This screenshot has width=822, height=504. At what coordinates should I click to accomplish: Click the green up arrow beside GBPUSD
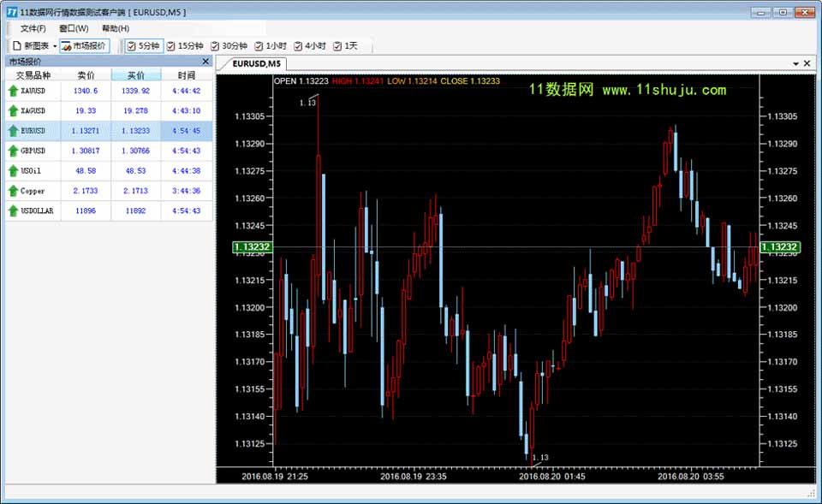point(13,151)
